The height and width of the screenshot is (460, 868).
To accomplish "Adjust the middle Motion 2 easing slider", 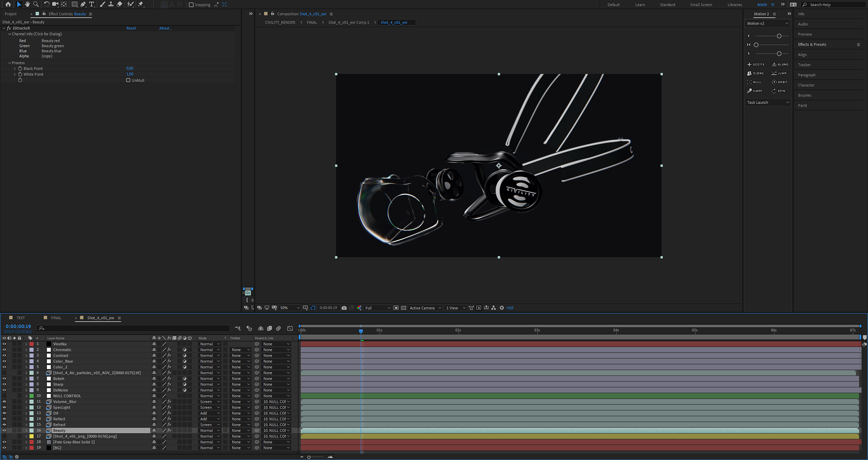I will (x=756, y=45).
